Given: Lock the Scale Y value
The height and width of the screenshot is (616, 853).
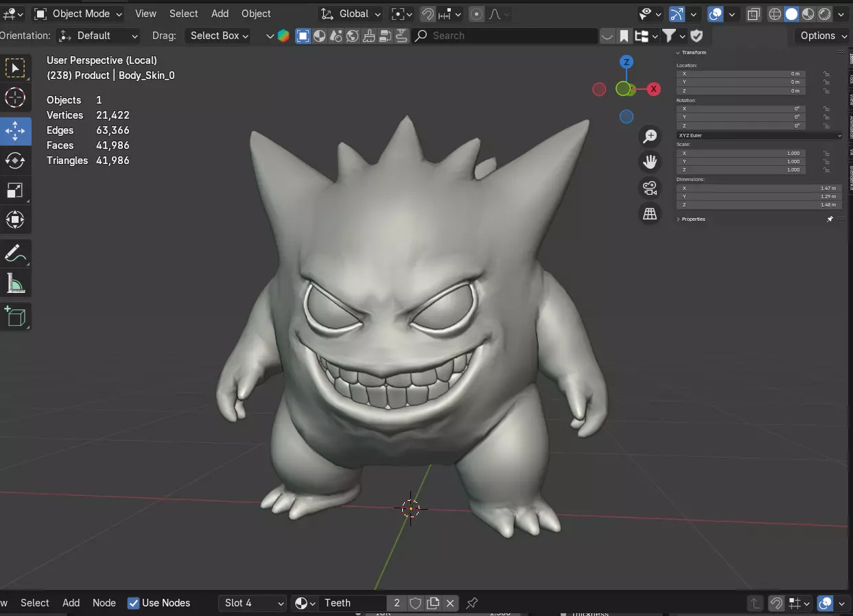Looking at the screenshot, I should [x=826, y=162].
